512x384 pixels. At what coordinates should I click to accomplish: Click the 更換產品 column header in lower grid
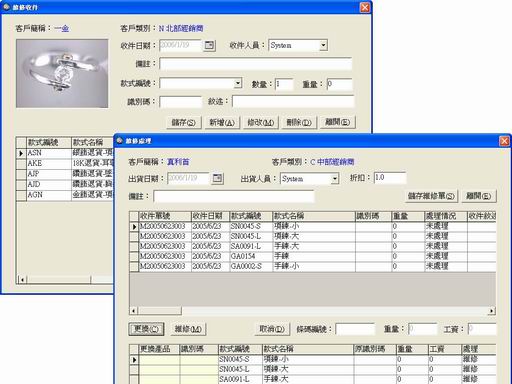(x=159, y=349)
